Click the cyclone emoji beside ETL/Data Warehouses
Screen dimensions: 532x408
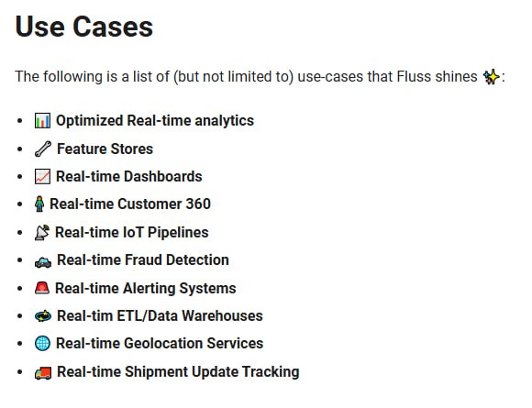[43, 316]
